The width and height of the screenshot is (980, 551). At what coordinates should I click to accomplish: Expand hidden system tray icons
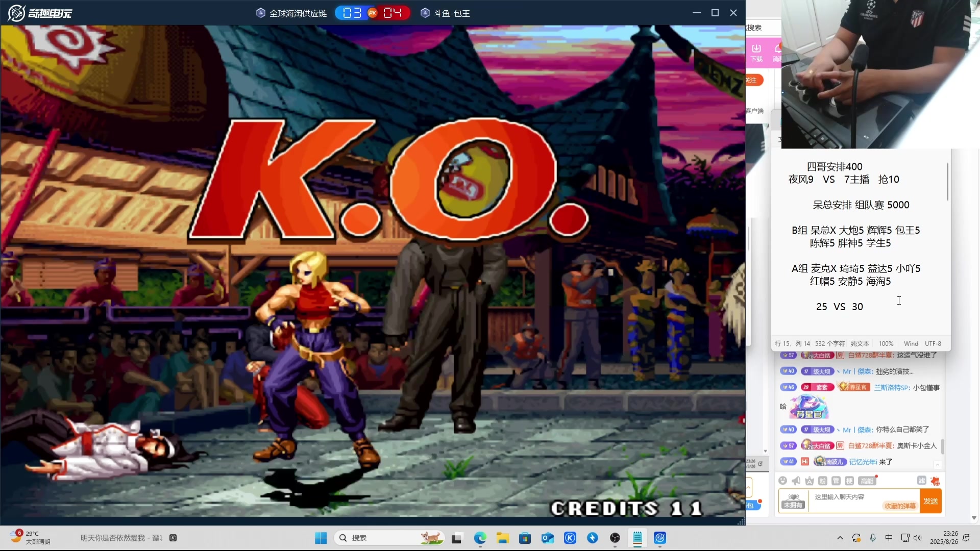click(840, 538)
